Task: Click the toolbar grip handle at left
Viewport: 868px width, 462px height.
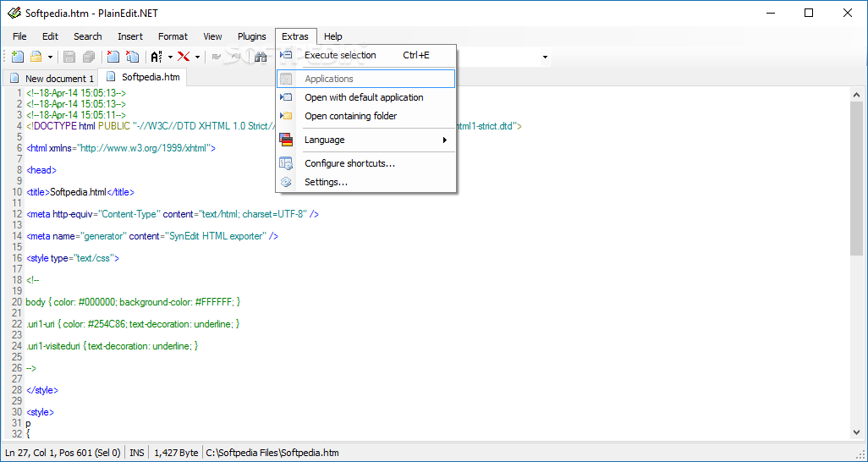Action: point(6,57)
